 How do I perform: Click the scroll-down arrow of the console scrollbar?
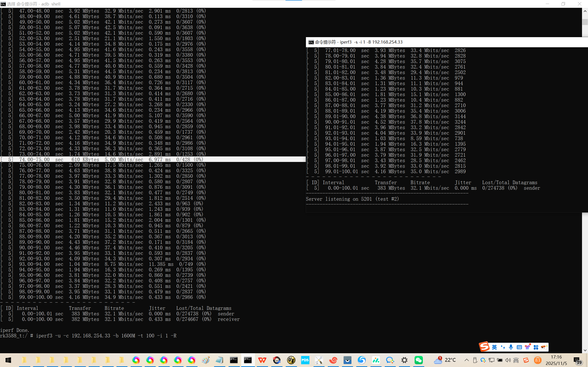click(585, 350)
